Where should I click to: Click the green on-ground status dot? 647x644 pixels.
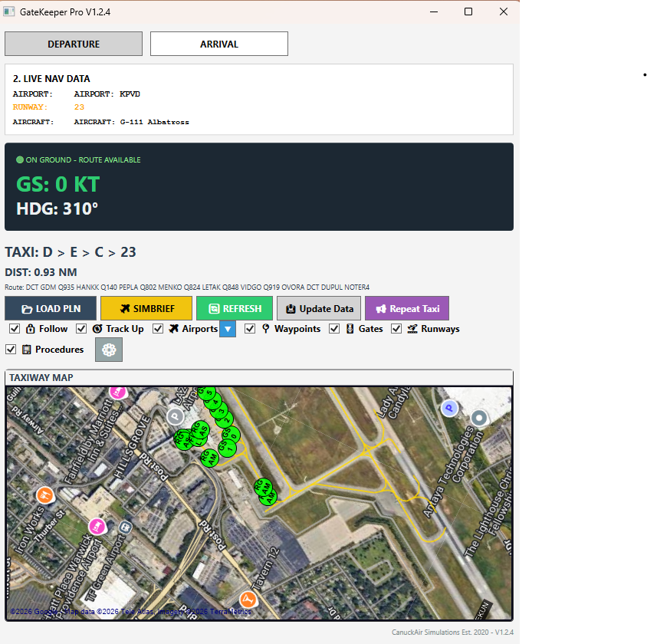coord(20,159)
